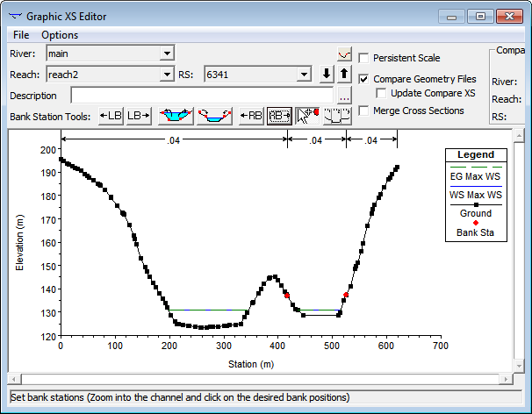Screen dimensions: 532x414
Task: Click the vertical scrollbar down arrow
Action: [519, 366]
